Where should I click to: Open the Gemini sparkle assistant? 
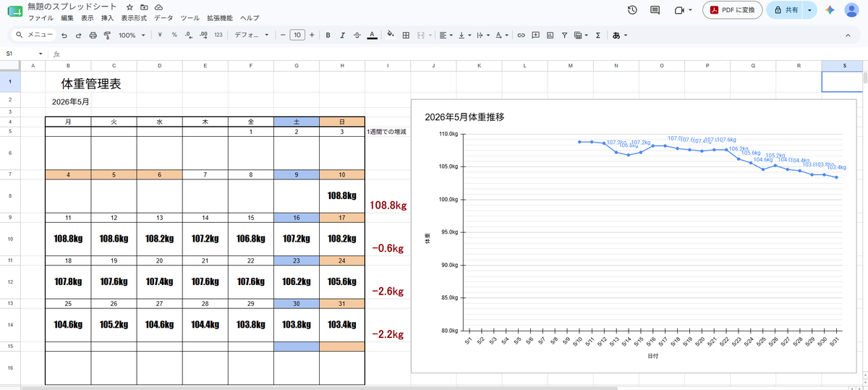pyautogui.click(x=830, y=10)
